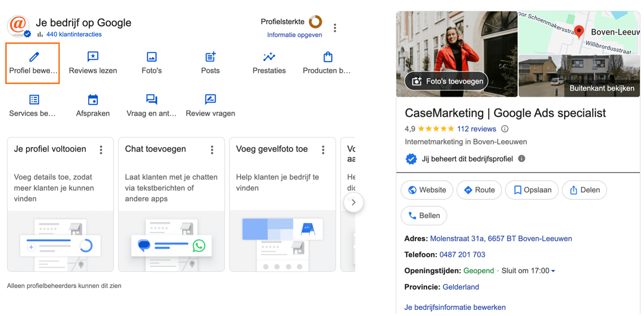
Task: Click the blue verified badge icon
Action: pyautogui.click(x=411, y=159)
